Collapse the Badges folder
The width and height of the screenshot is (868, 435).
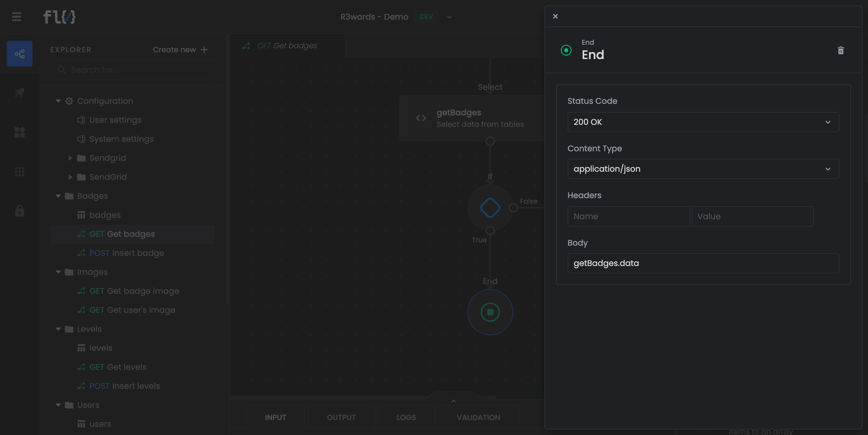pyautogui.click(x=58, y=196)
